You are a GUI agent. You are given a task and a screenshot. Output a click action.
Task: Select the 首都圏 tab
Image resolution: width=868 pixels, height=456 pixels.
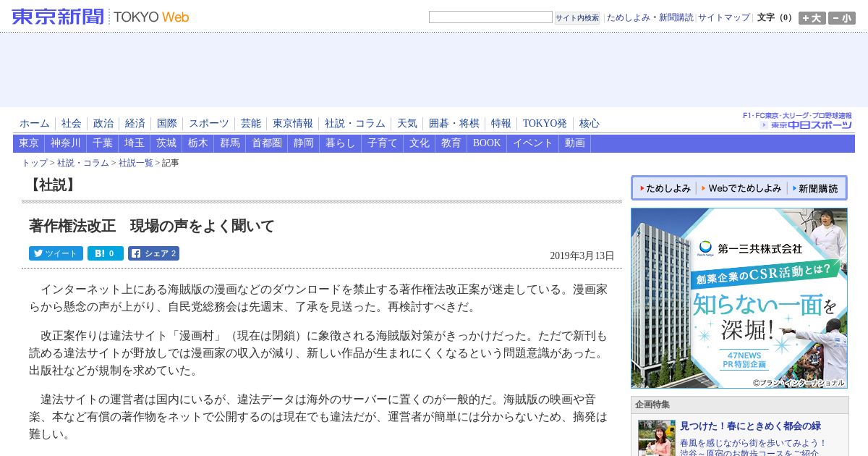point(267,143)
